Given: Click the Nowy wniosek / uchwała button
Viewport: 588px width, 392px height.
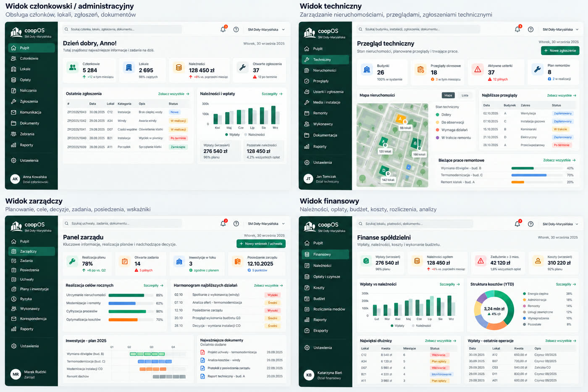Looking at the screenshot, I should 261,244.
